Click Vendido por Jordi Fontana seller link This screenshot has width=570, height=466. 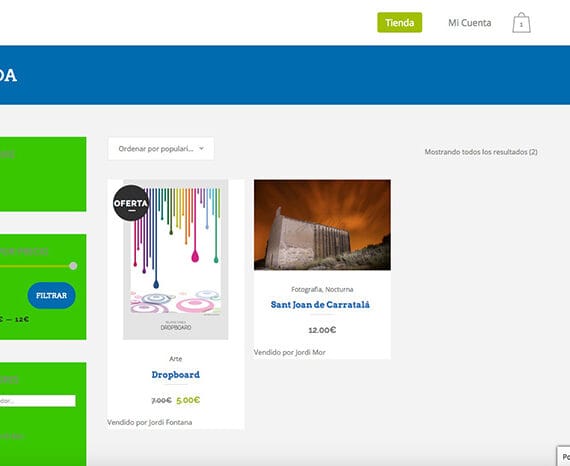pos(150,422)
